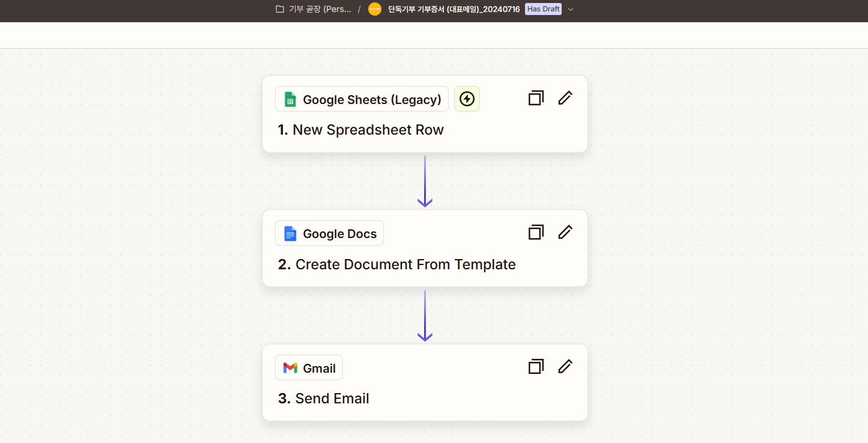
Task: Open the folder icon in the breadcrumb
Action: pos(279,9)
